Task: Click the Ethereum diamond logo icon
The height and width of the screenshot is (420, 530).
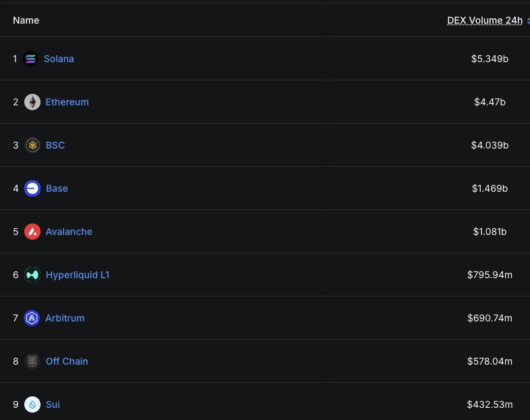Action: [x=32, y=102]
